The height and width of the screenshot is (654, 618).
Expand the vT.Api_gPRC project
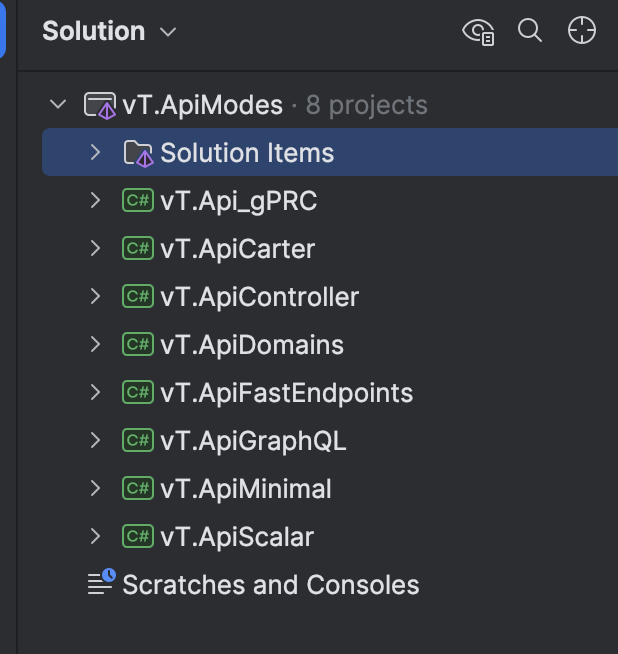(x=95, y=200)
